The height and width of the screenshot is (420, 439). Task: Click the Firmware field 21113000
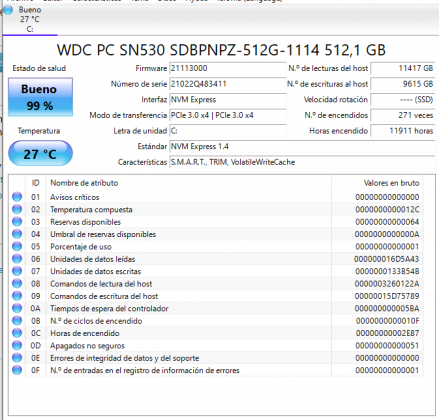coord(228,68)
